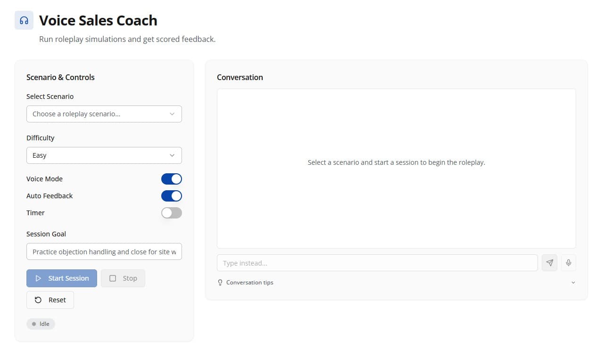
Task: Expand the Conversation tips section
Action: 573,282
